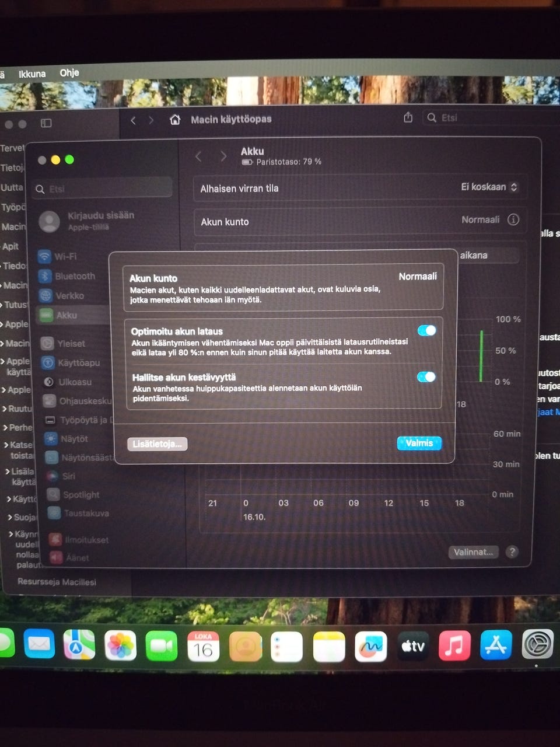Screen dimensions: 560x747
Task: Expand the Suojaus help topic
Action: pyautogui.click(x=9, y=517)
